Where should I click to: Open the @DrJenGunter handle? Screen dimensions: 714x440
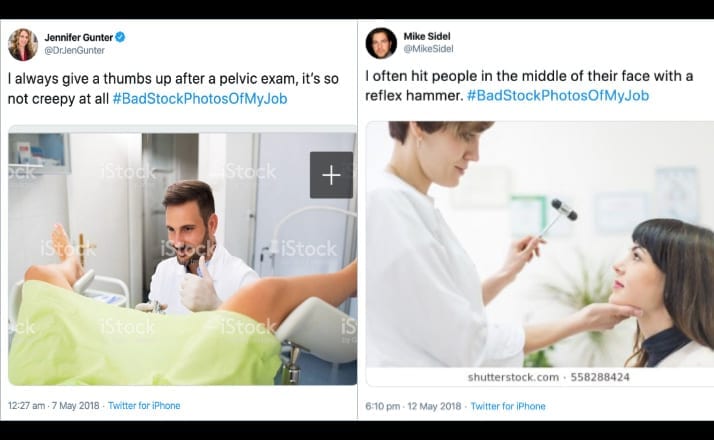pos(74,50)
